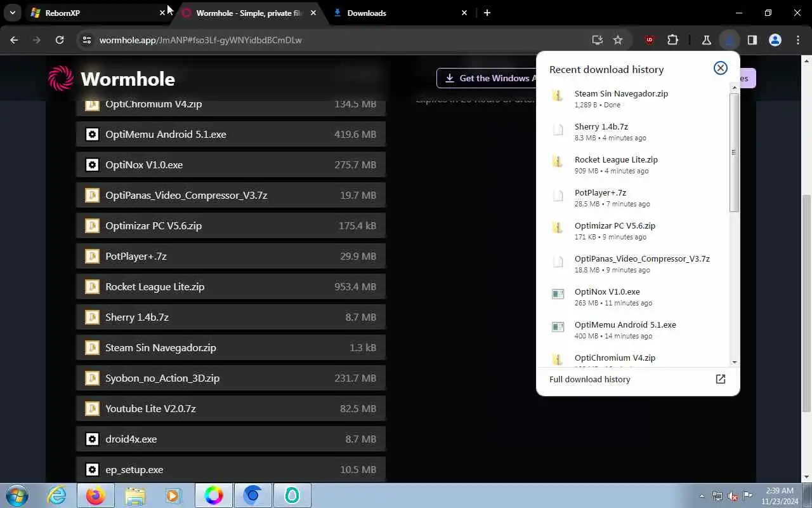Viewport: 812px width, 508px height.
Task: Open Chrome three-dot menu
Action: (x=798, y=40)
